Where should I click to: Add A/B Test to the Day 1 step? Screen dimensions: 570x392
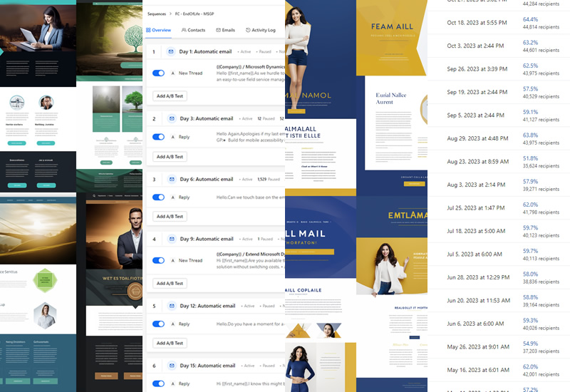click(x=170, y=96)
